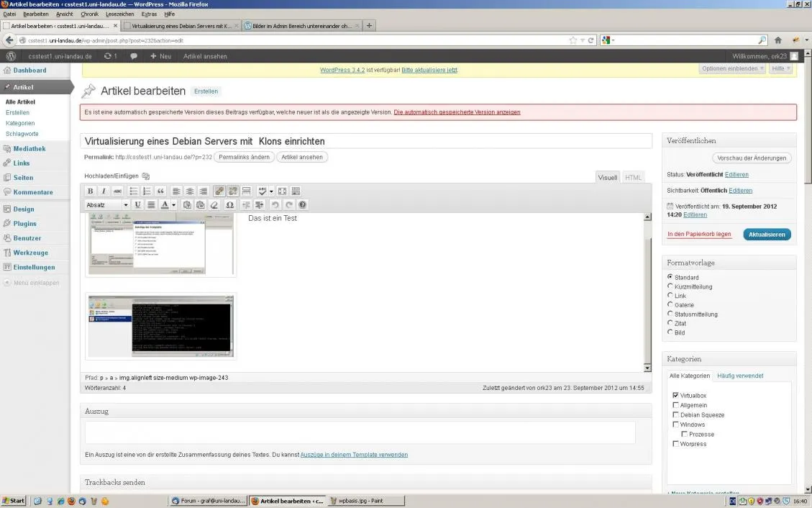Run the spell checker

click(262, 191)
